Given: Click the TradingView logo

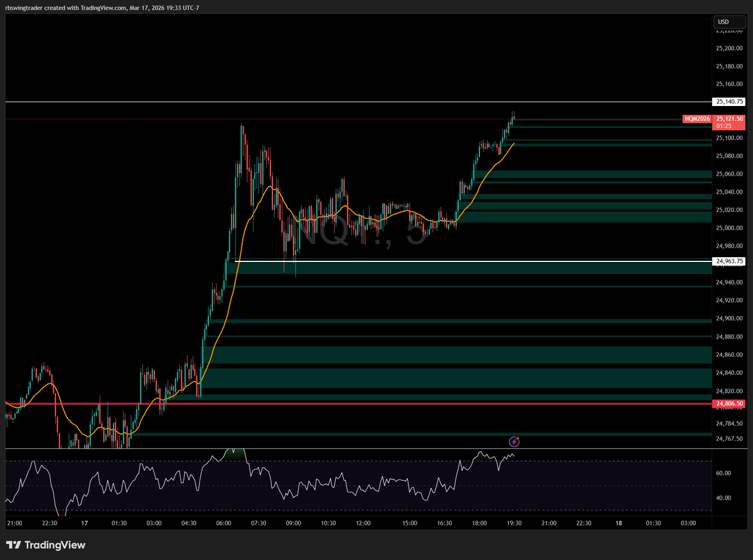Looking at the screenshot, I should point(45,545).
